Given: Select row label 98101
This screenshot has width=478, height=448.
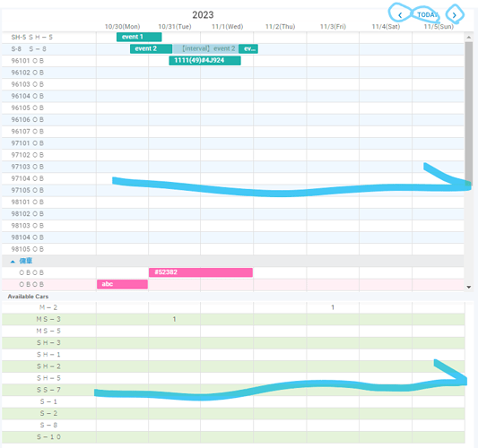Looking at the screenshot, I should click(28, 202).
